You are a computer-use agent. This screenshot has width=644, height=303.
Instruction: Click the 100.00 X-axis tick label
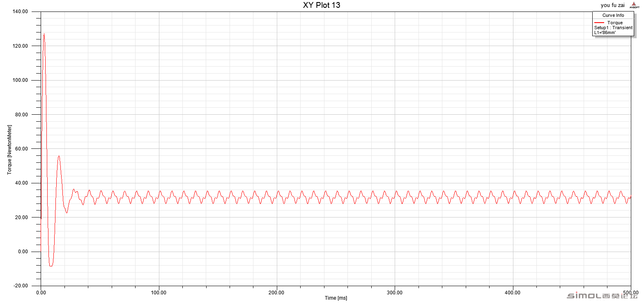pos(159,293)
